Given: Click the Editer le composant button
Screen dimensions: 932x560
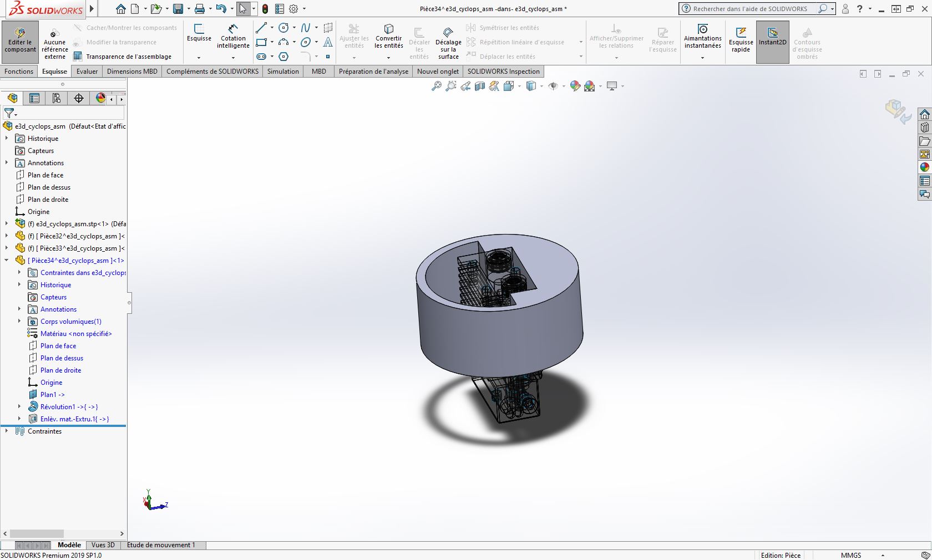Looking at the screenshot, I should [x=21, y=42].
